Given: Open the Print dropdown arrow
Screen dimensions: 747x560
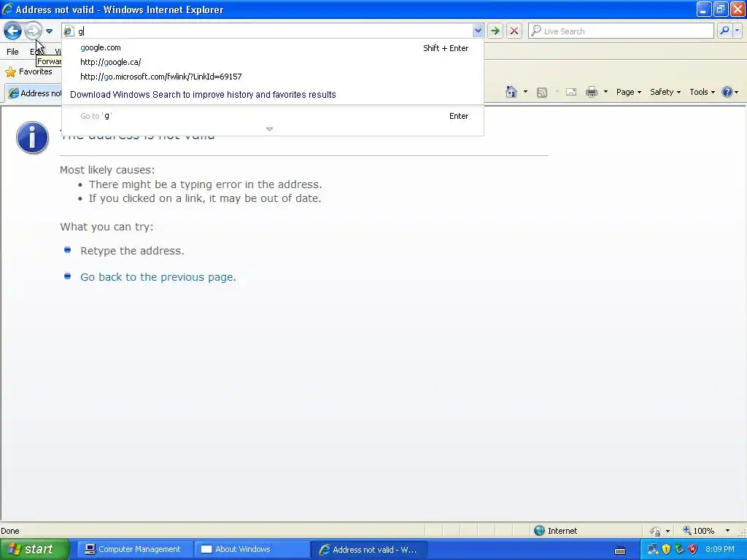Looking at the screenshot, I should [x=605, y=92].
